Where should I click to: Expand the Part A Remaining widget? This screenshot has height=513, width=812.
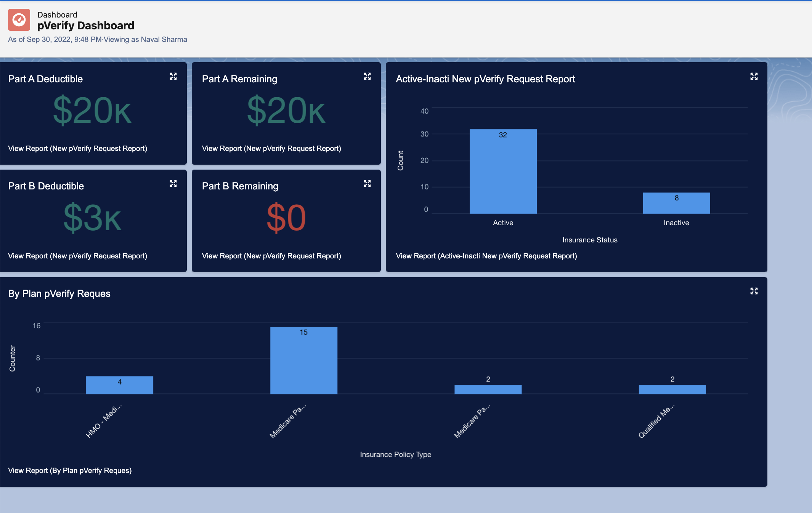tap(367, 76)
